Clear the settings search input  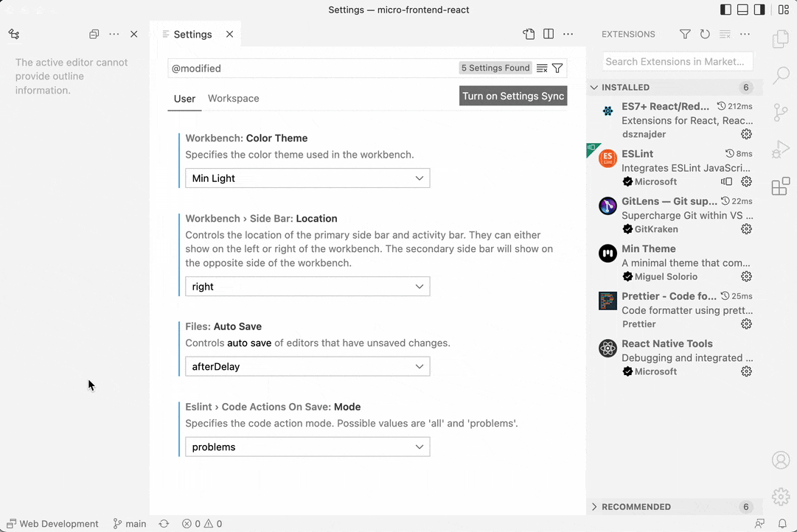click(x=542, y=68)
